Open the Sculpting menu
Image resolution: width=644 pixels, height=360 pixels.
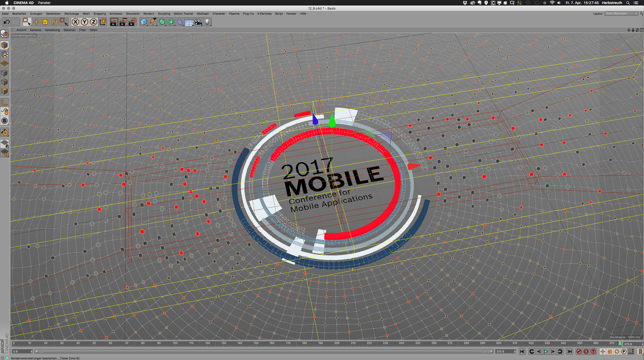[x=164, y=14]
